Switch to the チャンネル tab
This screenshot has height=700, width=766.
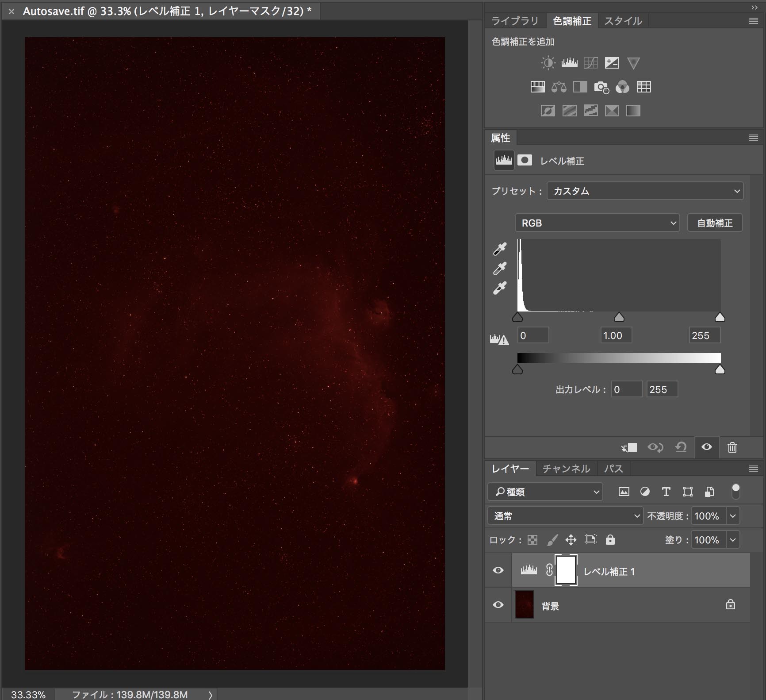tap(566, 469)
